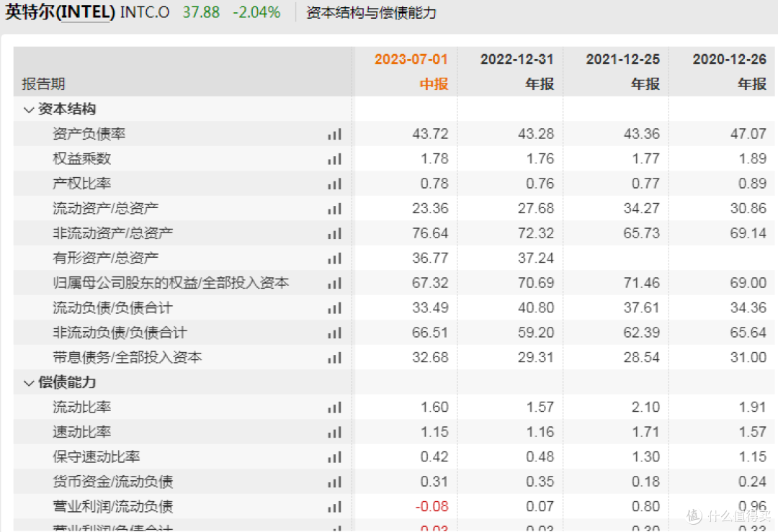Click 71.46 value in 归属母公司股东的权益 row
The image size is (778, 532).
point(642,283)
